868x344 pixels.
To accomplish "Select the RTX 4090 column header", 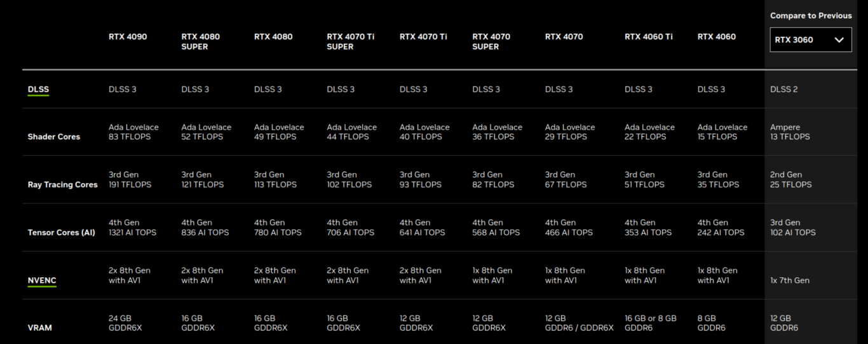I will point(128,37).
